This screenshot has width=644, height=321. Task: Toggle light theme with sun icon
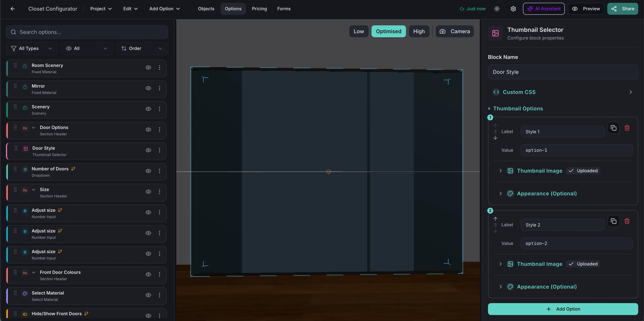[x=497, y=9]
